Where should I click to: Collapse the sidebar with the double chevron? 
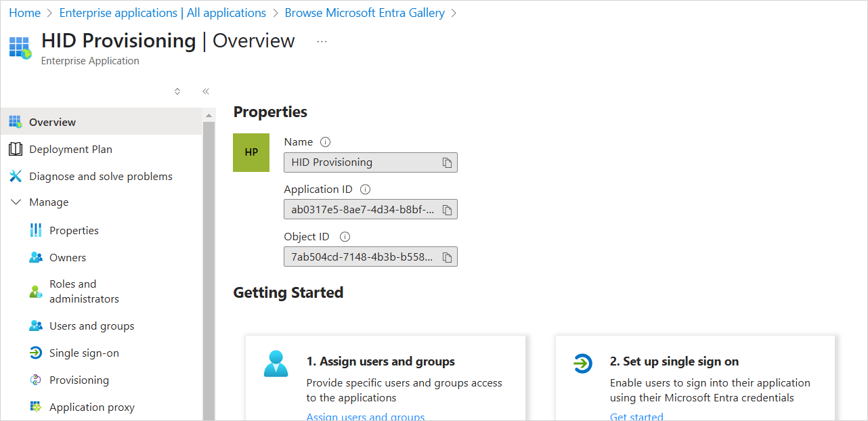tap(206, 91)
